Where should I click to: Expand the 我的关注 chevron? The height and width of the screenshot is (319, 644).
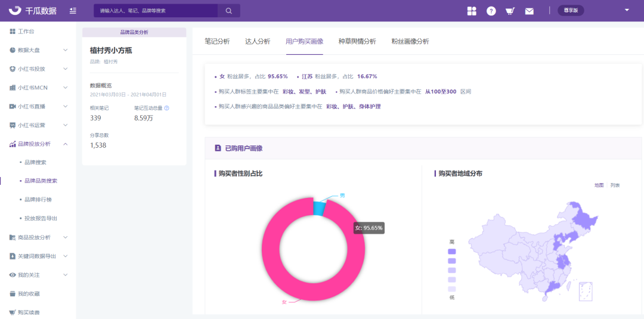point(66,275)
